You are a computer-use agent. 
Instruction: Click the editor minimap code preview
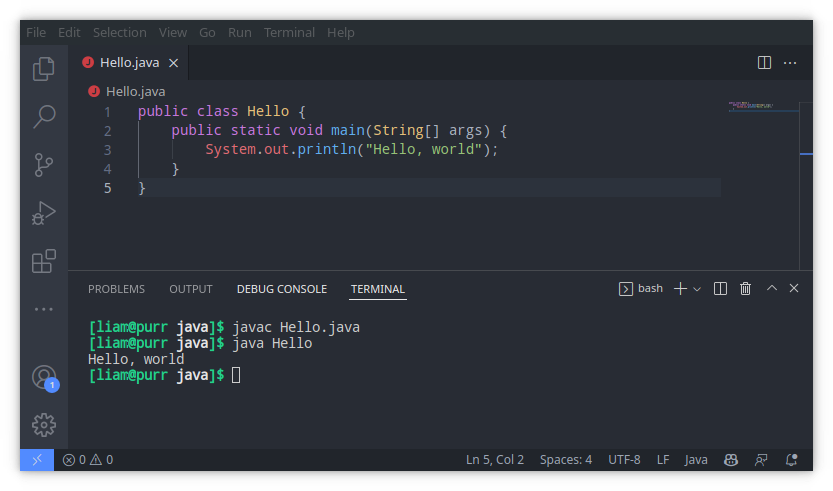coord(752,105)
